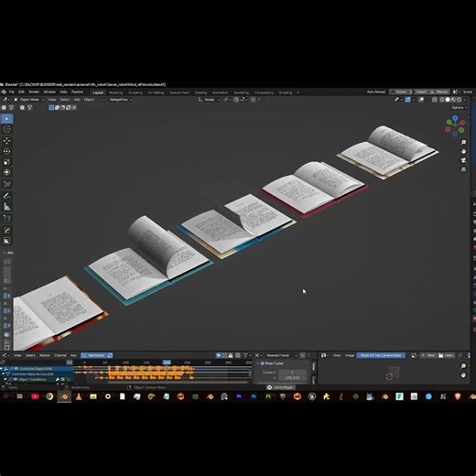The width and height of the screenshot is (476, 476).
Task: Switch to the Modeling workspace tab
Action: (x=115, y=92)
